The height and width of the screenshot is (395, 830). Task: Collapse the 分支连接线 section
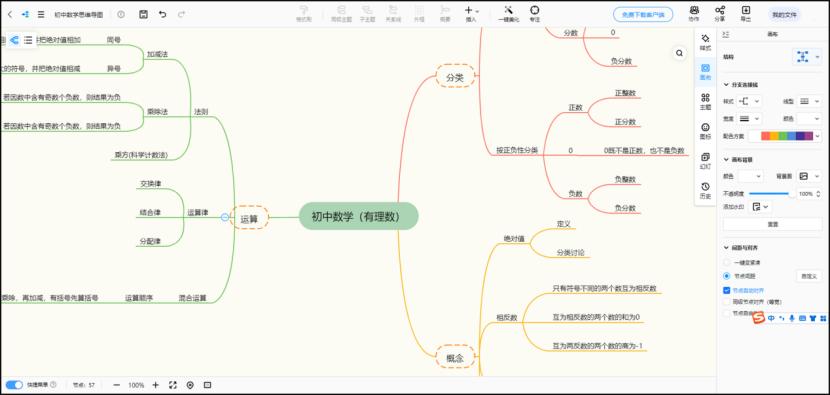tap(726, 84)
